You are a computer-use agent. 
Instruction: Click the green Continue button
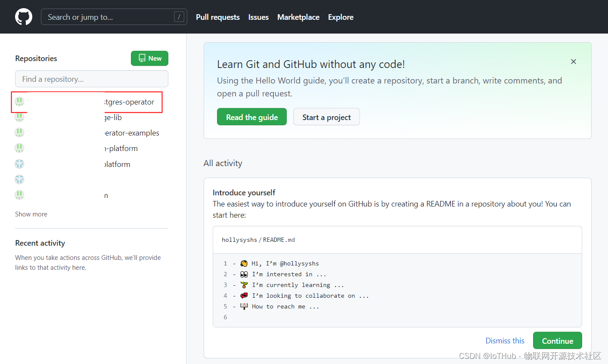tap(558, 341)
